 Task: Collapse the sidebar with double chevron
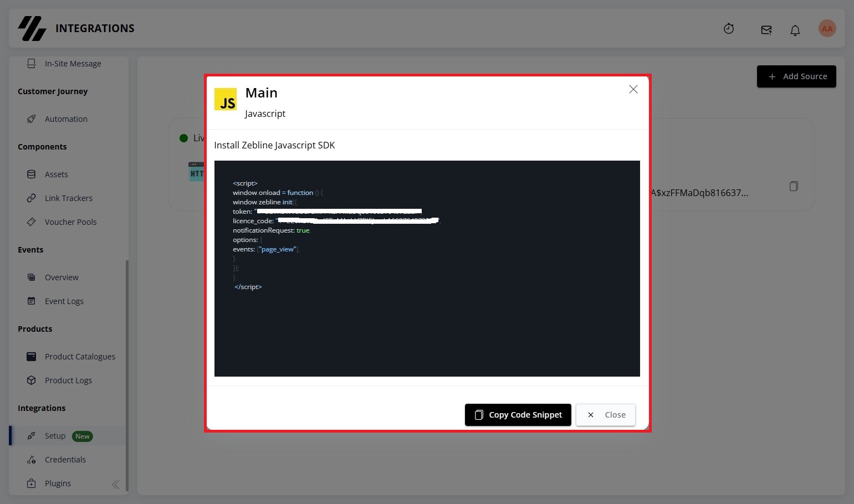(115, 485)
